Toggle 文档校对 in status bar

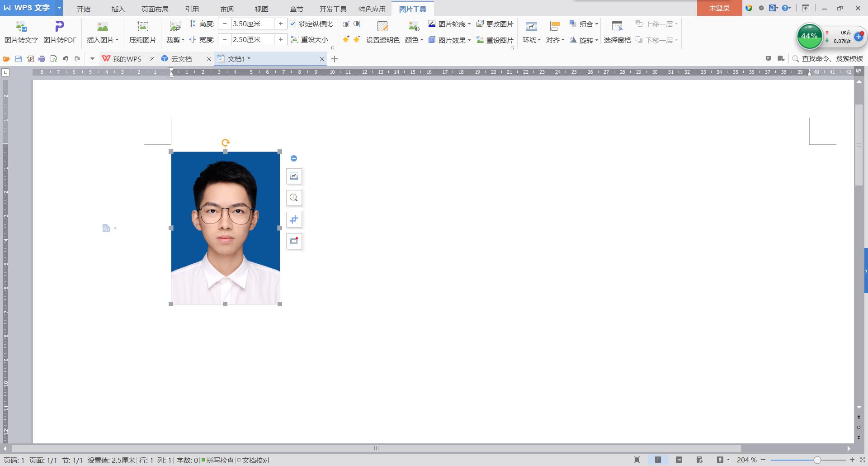(x=254, y=460)
